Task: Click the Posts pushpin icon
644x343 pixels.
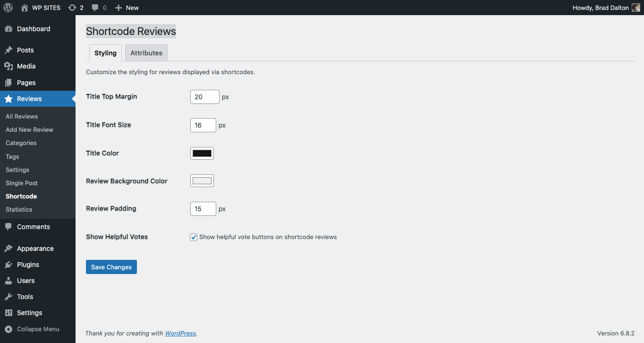Action: pyautogui.click(x=8, y=50)
